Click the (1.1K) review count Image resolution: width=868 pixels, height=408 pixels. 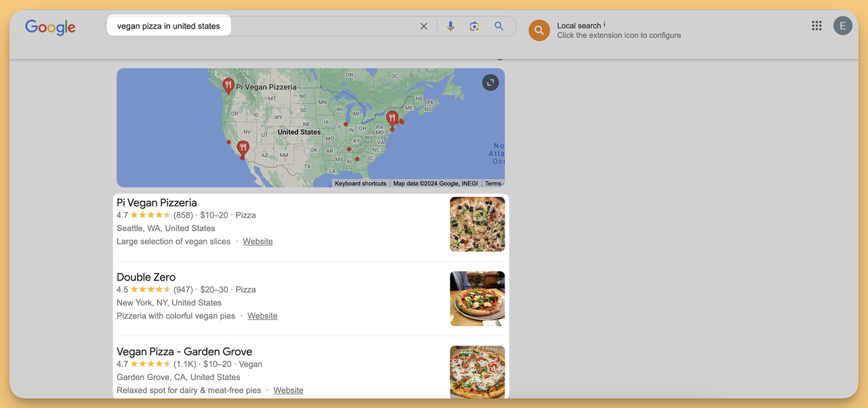(184, 365)
